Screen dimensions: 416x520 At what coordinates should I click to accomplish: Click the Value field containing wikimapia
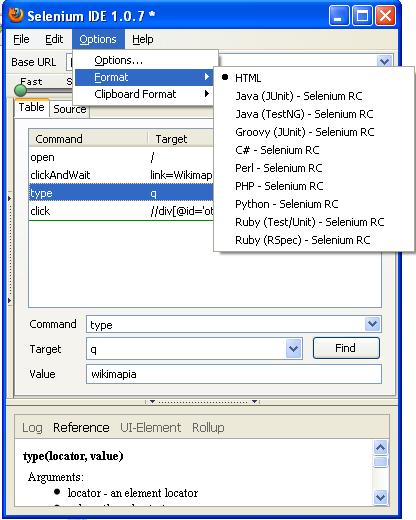pyautogui.click(x=234, y=374)
